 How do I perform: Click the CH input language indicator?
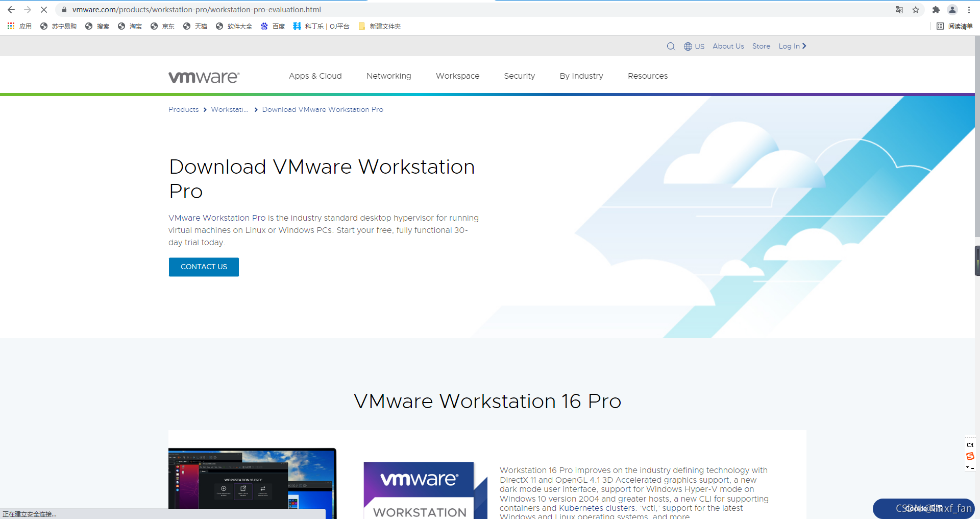pos(970,445)
